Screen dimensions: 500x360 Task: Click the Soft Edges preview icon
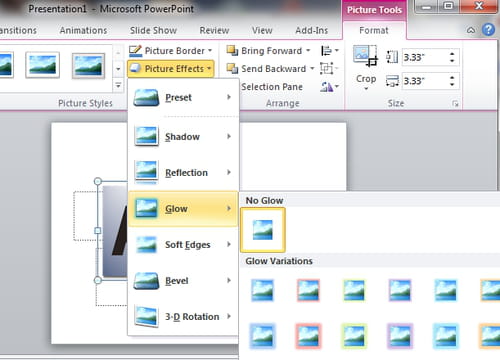pos(146,245)
